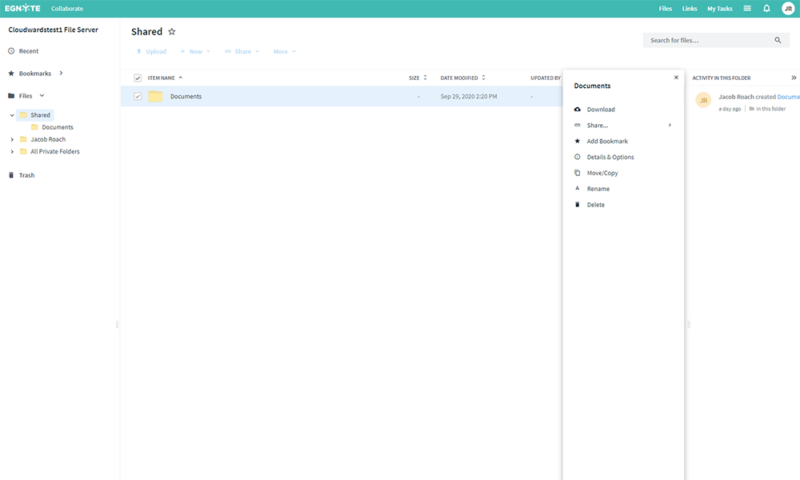The width and height of the screenshot is (800, 480).
Task: Click the Download cloud icon
Action: coord(577,109)
